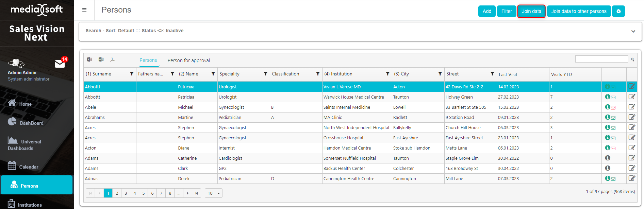The image size is (644, 209).
Task: Click the edit icon for Abele Michael
Action: (x=632, y=107)
